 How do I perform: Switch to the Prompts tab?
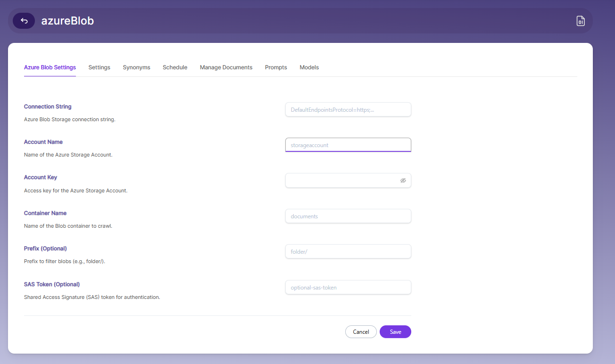[x=276, y=67]
